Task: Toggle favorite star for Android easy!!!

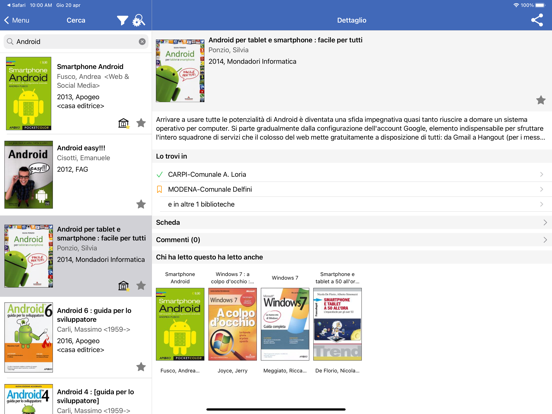Action: click(141, 204)
